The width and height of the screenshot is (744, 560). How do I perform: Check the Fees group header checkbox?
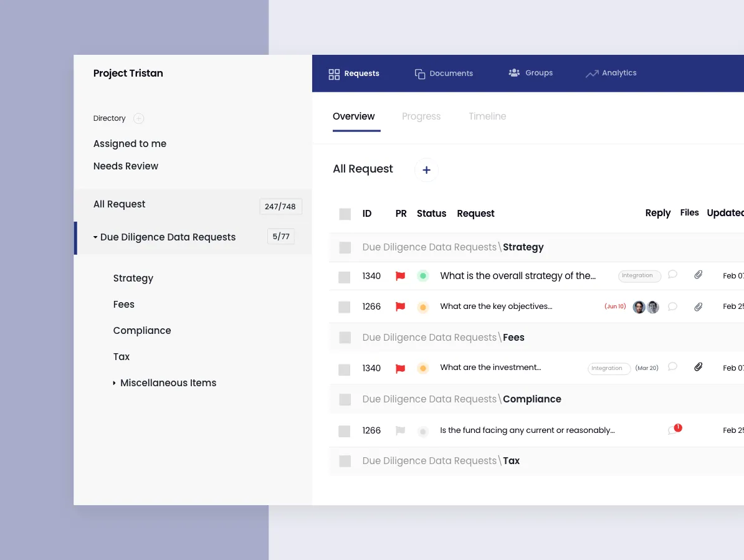point(345,338)
